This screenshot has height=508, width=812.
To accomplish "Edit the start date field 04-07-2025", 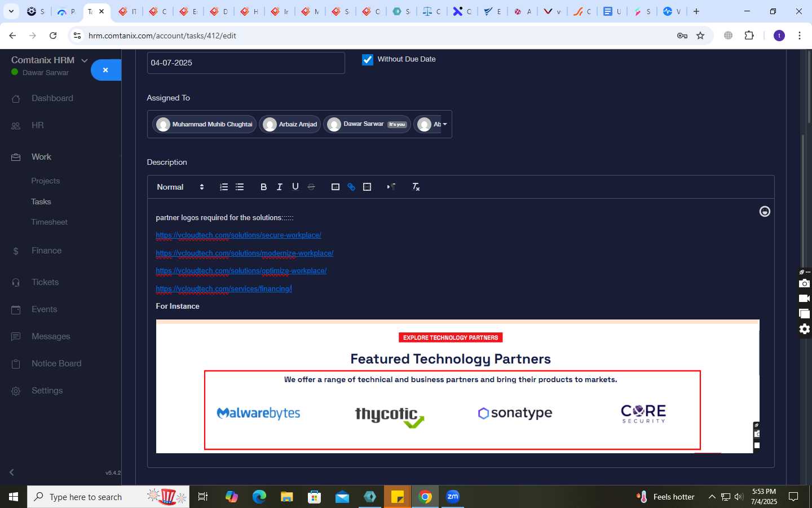I will pos(246,63).
